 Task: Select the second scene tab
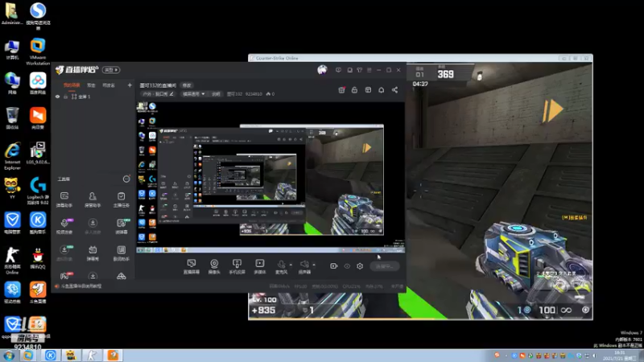(91, 85)
